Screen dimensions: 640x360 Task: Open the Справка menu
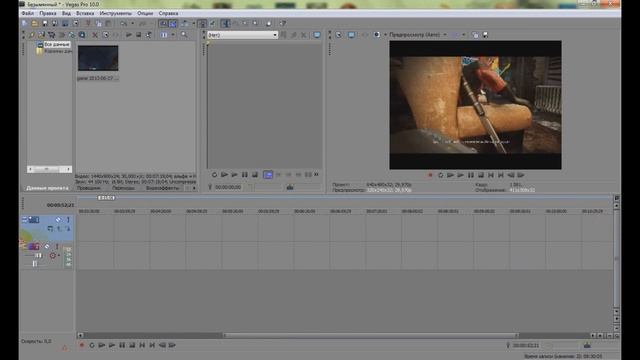point(168,13)
